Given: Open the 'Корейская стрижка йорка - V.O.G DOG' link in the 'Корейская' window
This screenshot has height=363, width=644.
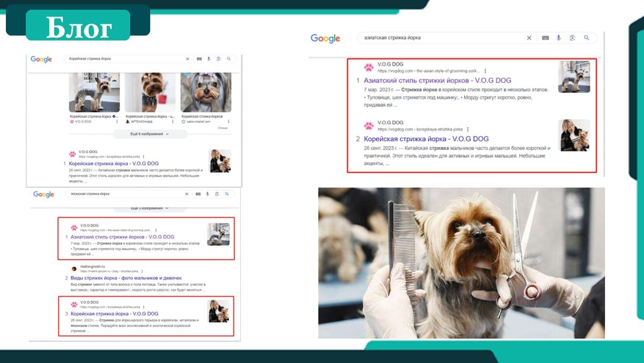Looking at the screenshot, I should pyautogui.click(x=114, y=164).
